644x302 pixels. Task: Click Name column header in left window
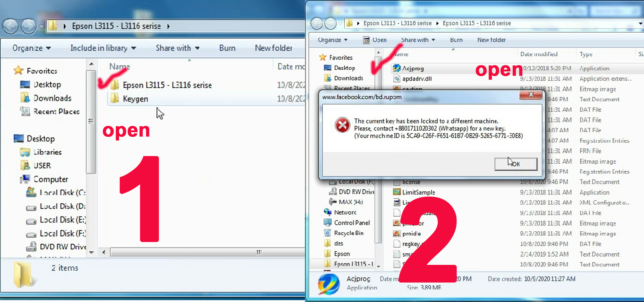[119, 66]
